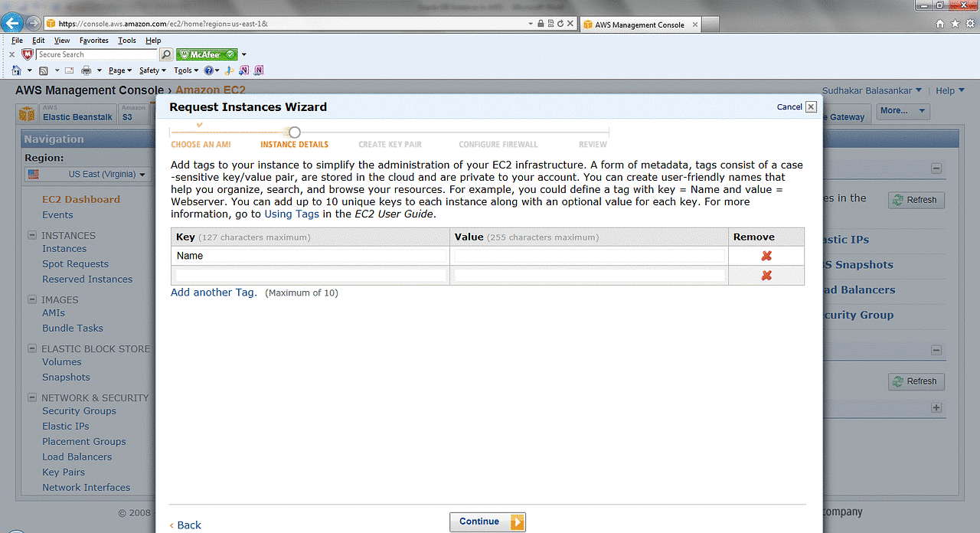The width and height of the screenshot is (980, 533).
Task: Click the Continue button
Action: coord(488,522)
